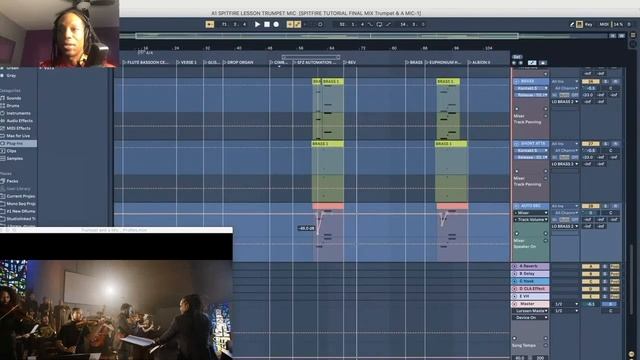Jump to next locator arrow

pyautogui.click(x=520, y=63)
